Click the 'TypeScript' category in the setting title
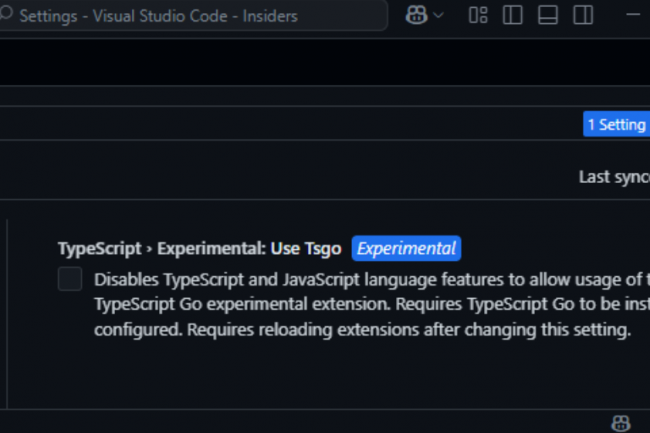Image resolution: width=650 pixels, height=433 pixels. click(x=100, y=248)
